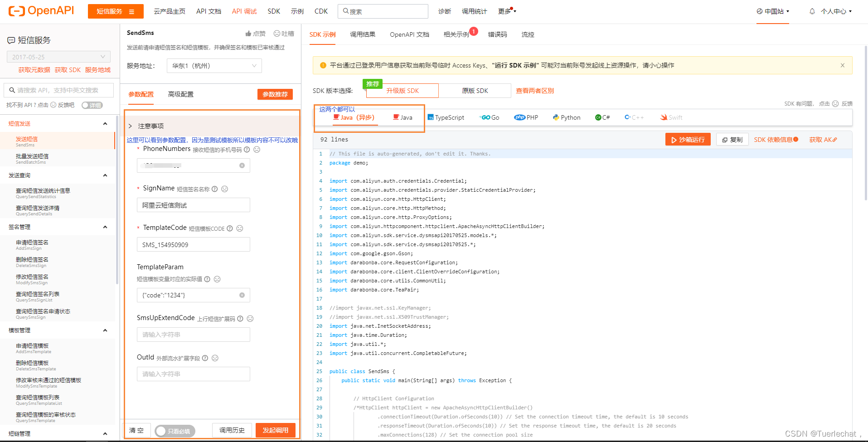
Task: Open the 服务地址 region dropdown
Action: [214, 66]
